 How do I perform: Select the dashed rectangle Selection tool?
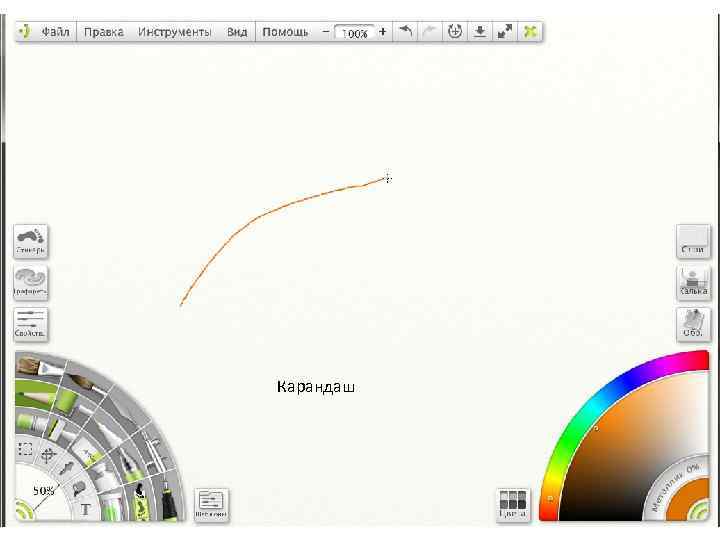(x=24, y=449)
